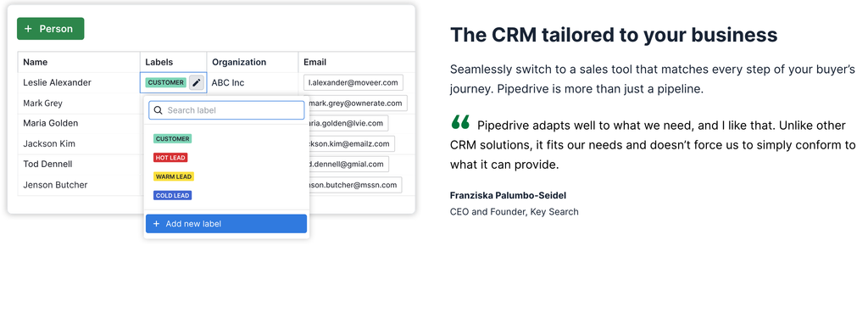Open the CUSTOMER label cell for Leslie Alexander

tap(173, 82)
